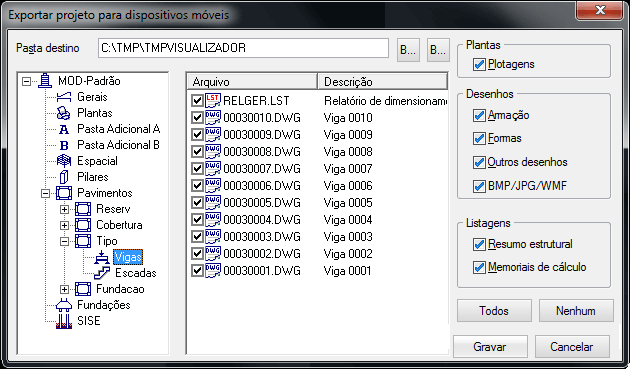Disable the Outros desenhos checkbox
This screenshot has height=369, width=630.
(479, 163)
